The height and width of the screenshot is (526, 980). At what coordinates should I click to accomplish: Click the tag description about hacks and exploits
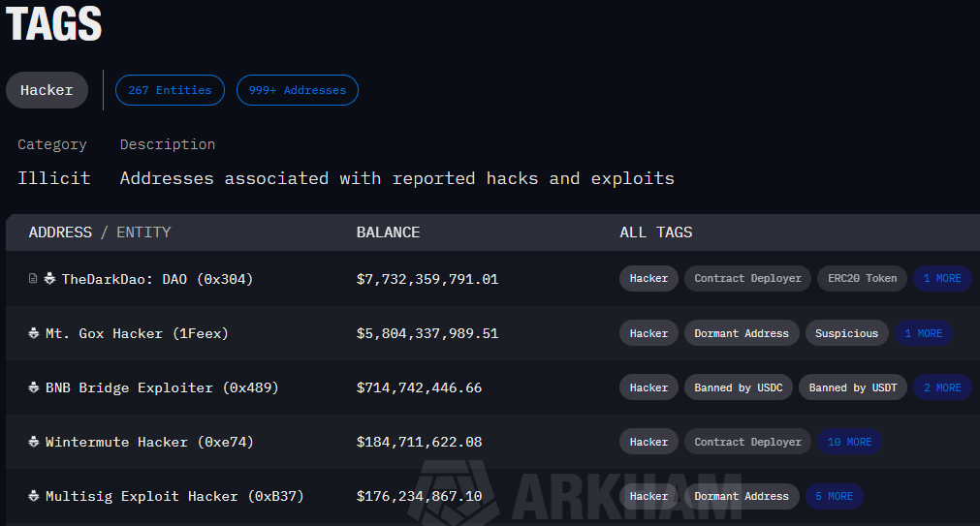tap(397, 178)
